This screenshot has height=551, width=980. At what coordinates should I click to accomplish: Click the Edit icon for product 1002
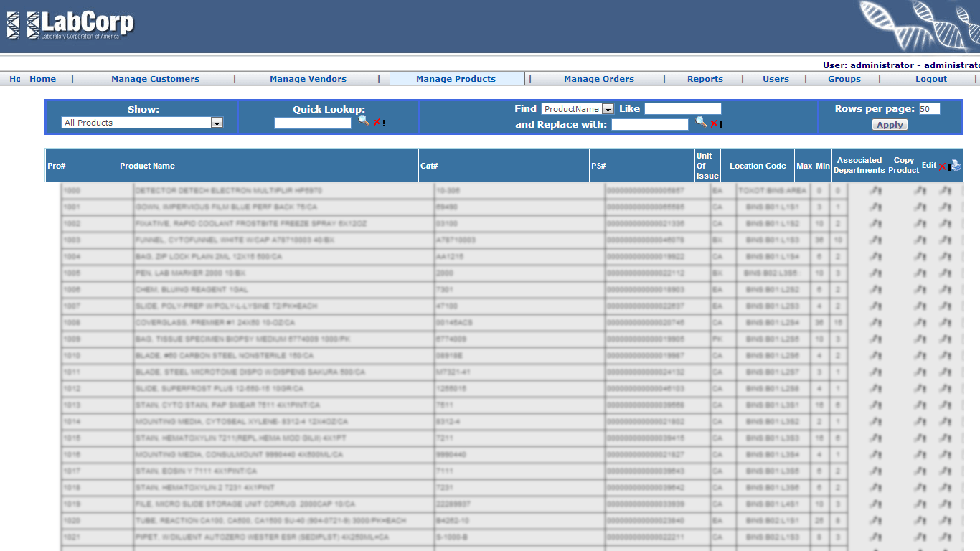coord(946,224)
